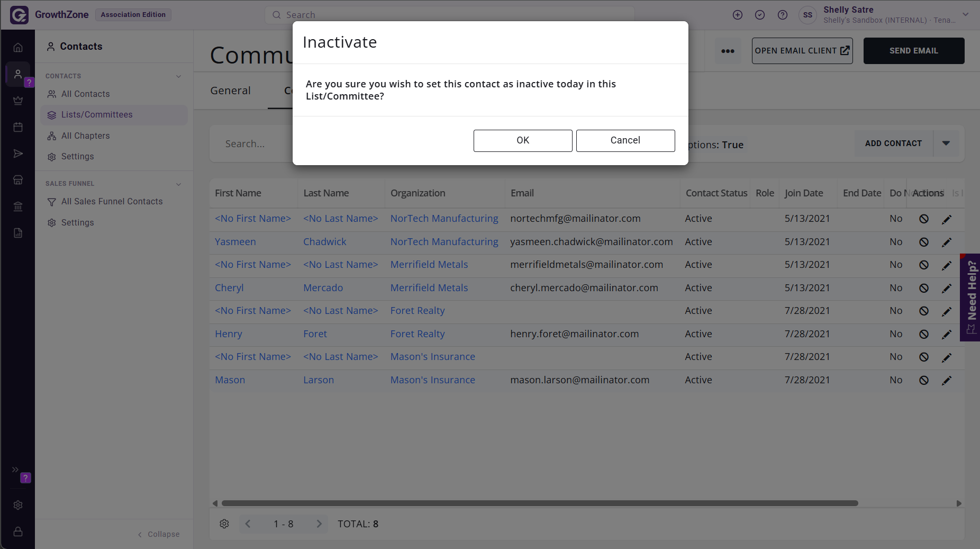Screen dimensions: 980x549
Task: Collapse the SALES FUNNEL sidebar section
Action: tap(178, 184)
